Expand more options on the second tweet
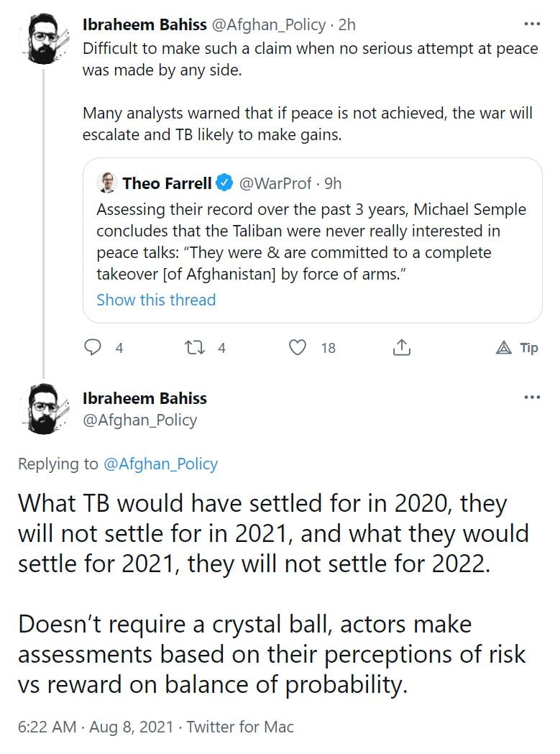This screenshot has width=560, height=754. tap(532, 397)
